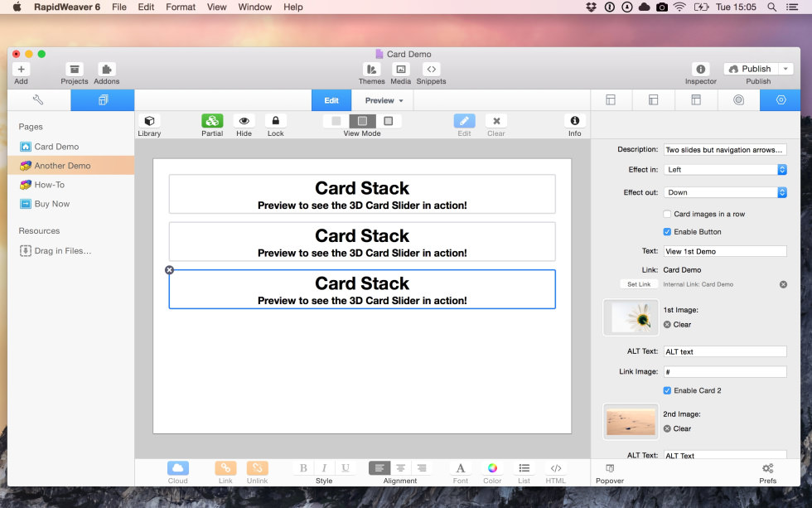Edit the Description text field

pyautogui.click(x=725, y=150)
